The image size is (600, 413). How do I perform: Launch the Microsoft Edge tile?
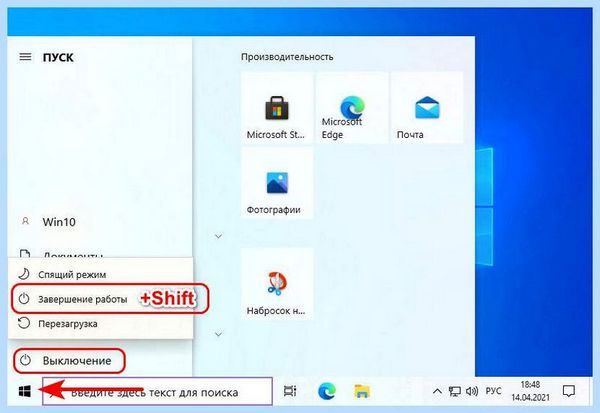pyautogui.click(x=352, y=108)
